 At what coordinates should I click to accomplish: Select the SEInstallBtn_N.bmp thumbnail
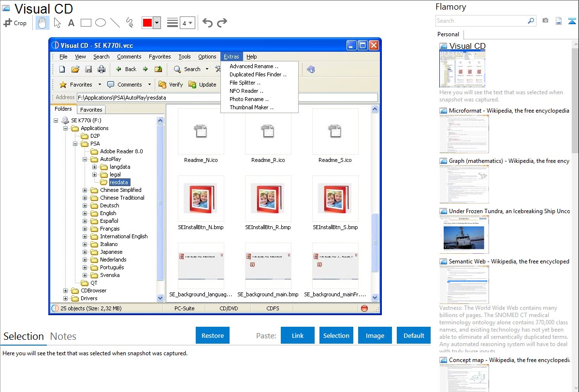click(x=201, y=199)
